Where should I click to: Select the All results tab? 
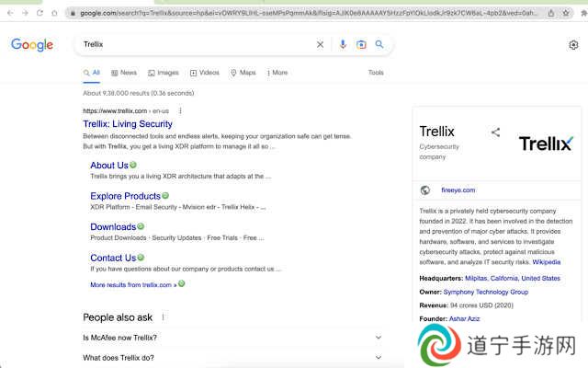coord(92,73)
